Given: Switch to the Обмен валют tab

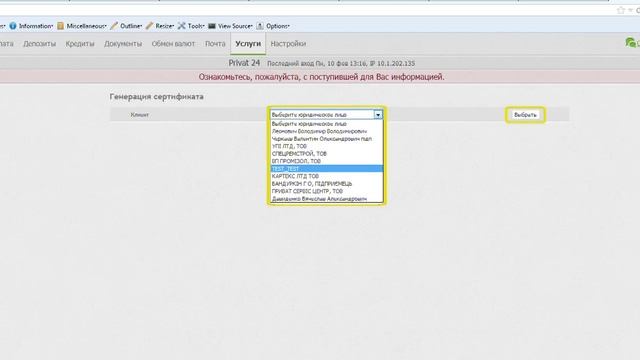Looking at the screenshot, I should [x=173, y=44].
